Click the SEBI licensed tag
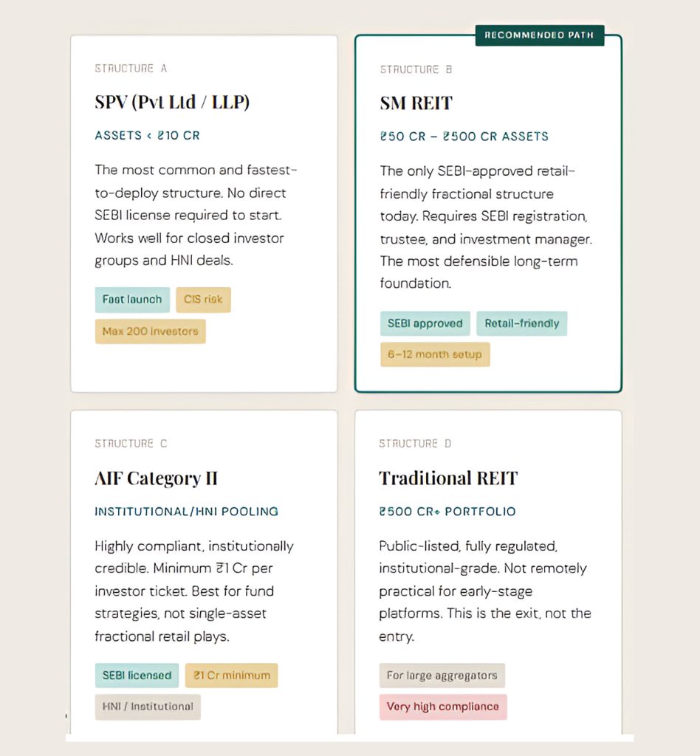Image resolution: width=700 pixels, height=756 pixels. (x=137, y=676)
